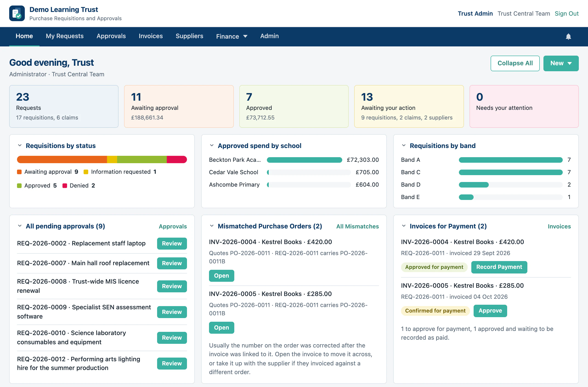Viewport: 588px width, 387px height.
Task: Open the notifications bell
Action: (x=568, y=37)
